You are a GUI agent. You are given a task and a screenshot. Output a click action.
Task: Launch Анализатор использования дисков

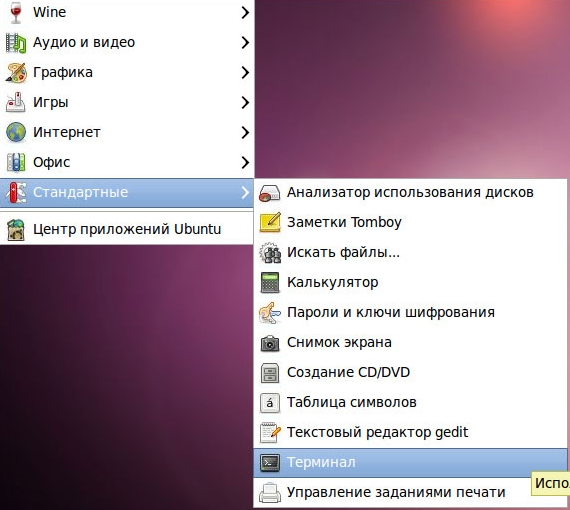(x=410, y=192)
